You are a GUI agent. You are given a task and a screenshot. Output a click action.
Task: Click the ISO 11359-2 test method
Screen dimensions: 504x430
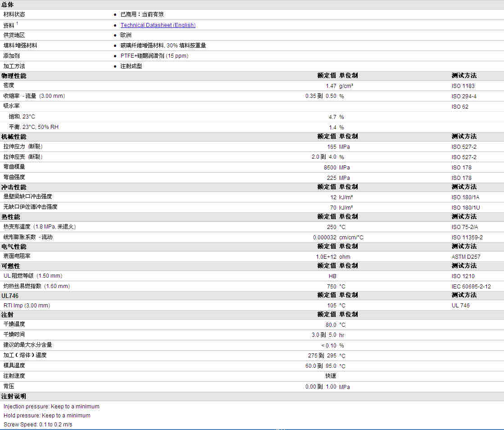467,237
